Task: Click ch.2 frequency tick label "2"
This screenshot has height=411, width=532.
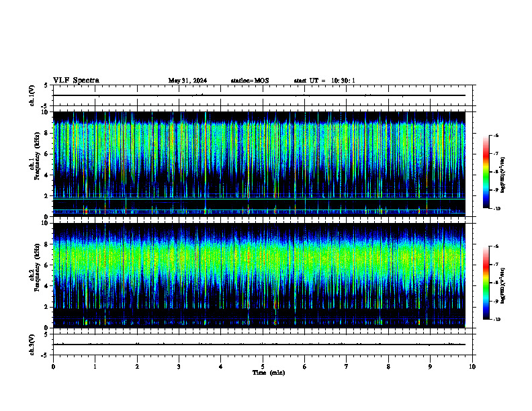Action: pyautogui.click(x=47, y=307)
